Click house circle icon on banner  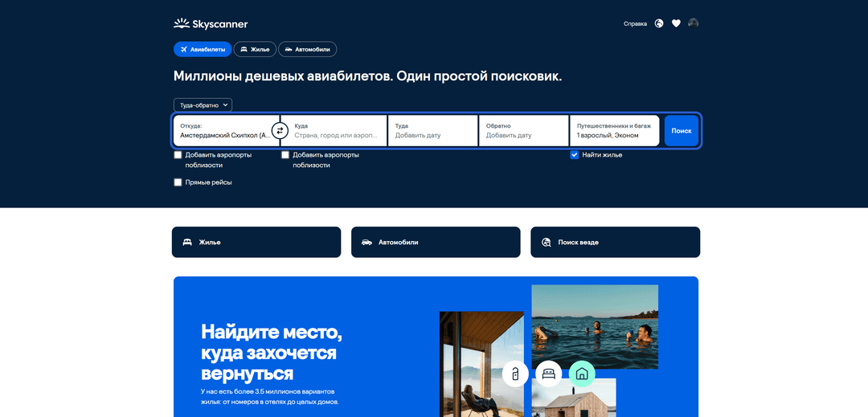[582, 374]
